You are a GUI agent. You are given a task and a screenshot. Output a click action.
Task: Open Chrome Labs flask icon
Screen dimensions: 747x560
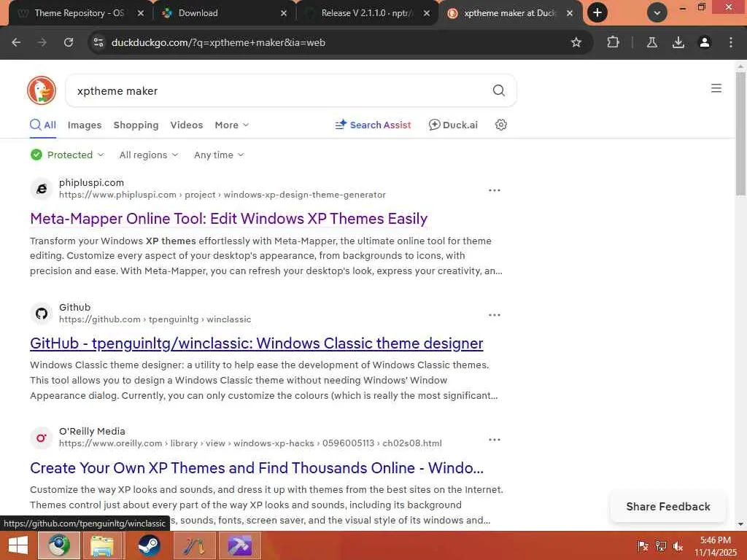click(x=651, y=42)
